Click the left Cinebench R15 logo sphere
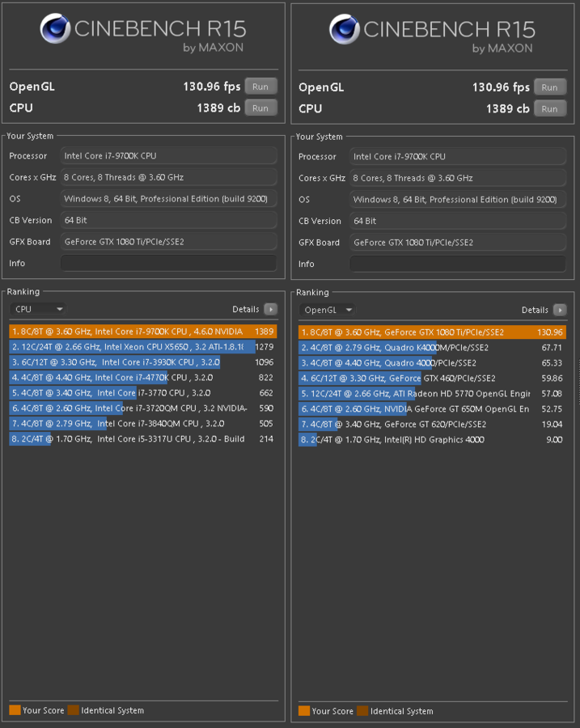This screenshot has width=580, height=728. click(55, 28)
